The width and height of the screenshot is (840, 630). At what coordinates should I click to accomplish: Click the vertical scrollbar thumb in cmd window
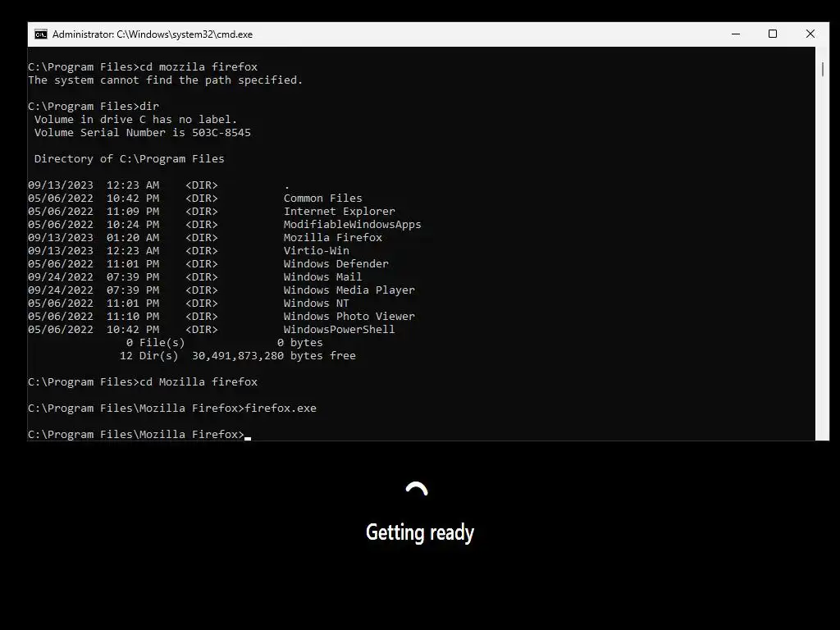click(x=822, y=69)
